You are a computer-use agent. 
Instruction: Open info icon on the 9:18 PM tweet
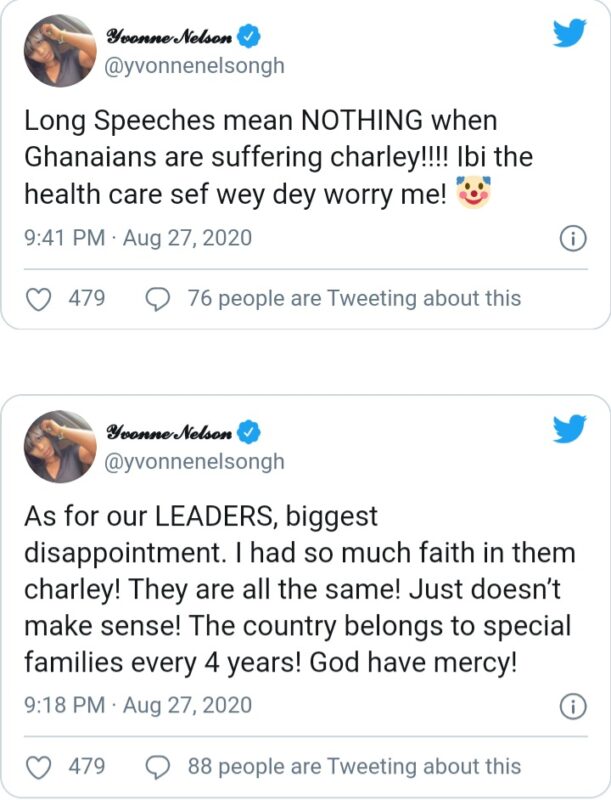click(x=572, y=706)
